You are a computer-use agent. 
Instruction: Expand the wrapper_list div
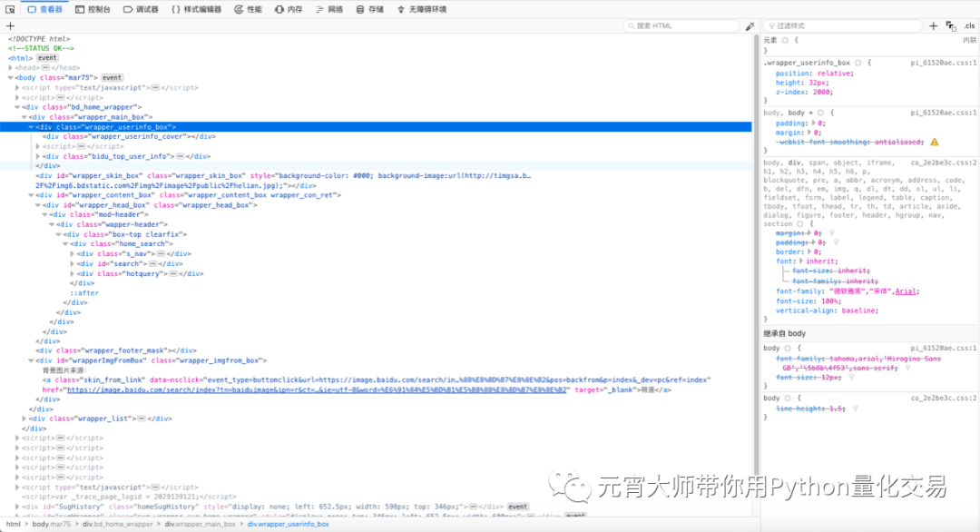tap(24, 419)
